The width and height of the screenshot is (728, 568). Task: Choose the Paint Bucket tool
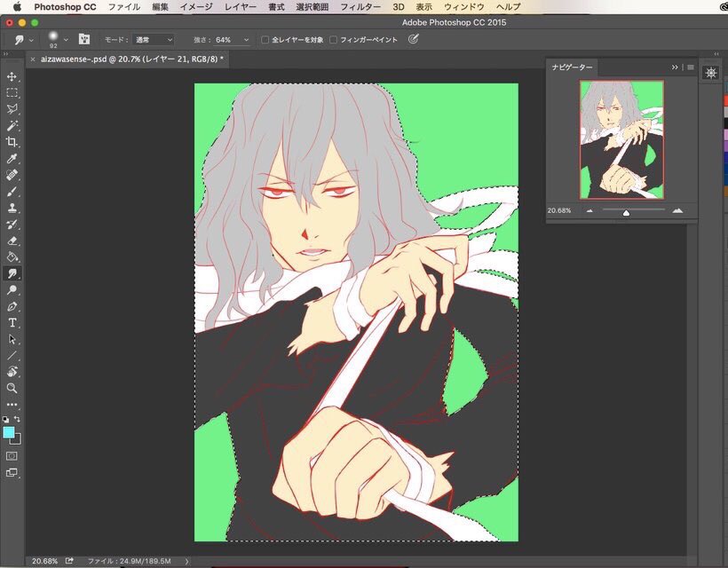pos(12,257)
